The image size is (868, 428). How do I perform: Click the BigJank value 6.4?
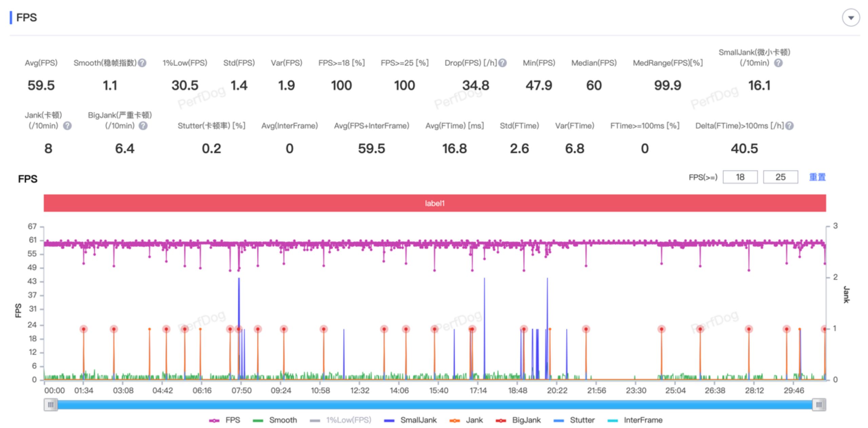pyautogui.click(x=124, y=149)
